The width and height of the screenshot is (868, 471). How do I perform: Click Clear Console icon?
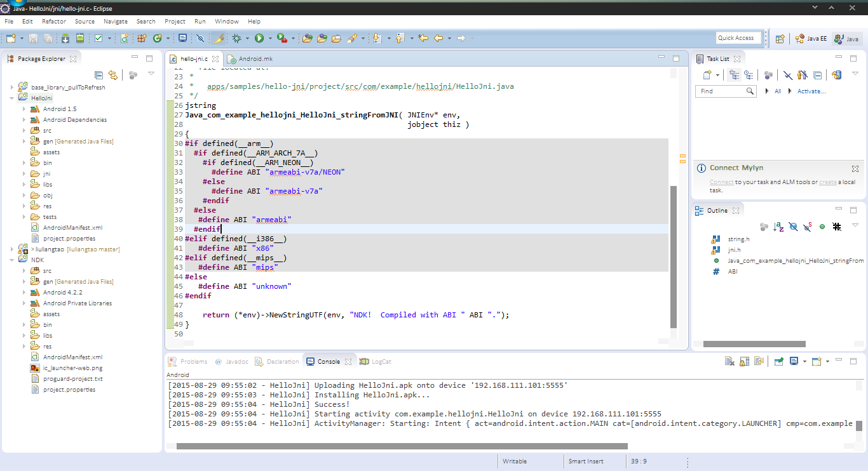coord(730,361)
